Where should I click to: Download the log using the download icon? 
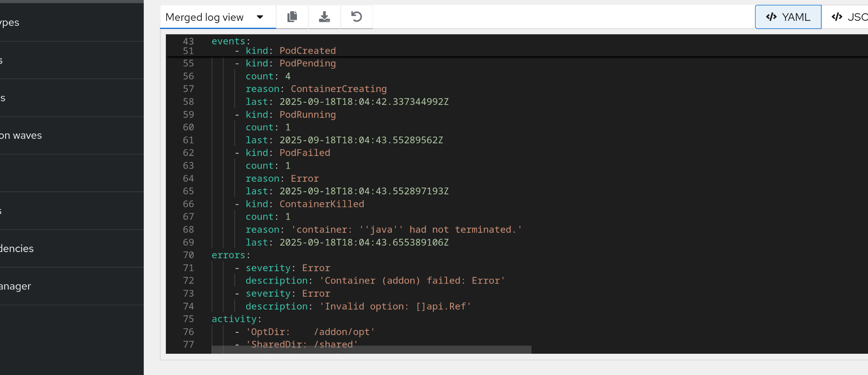point(324,17)
